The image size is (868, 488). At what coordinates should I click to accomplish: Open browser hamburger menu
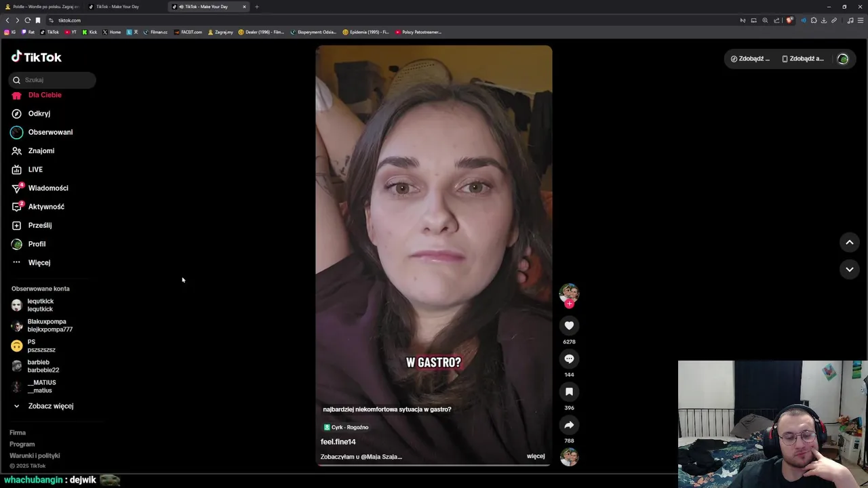pyautogui.click(x=861, y=20)
